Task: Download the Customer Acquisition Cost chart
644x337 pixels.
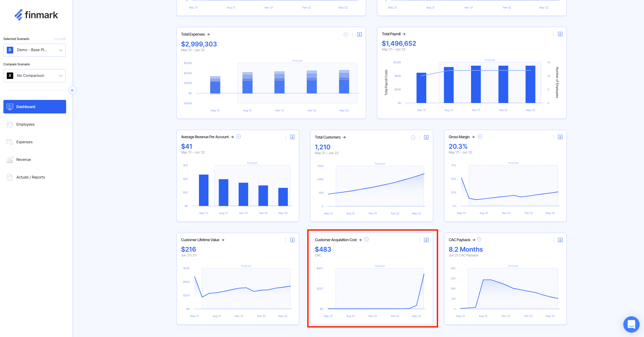Action: point(426,240)
